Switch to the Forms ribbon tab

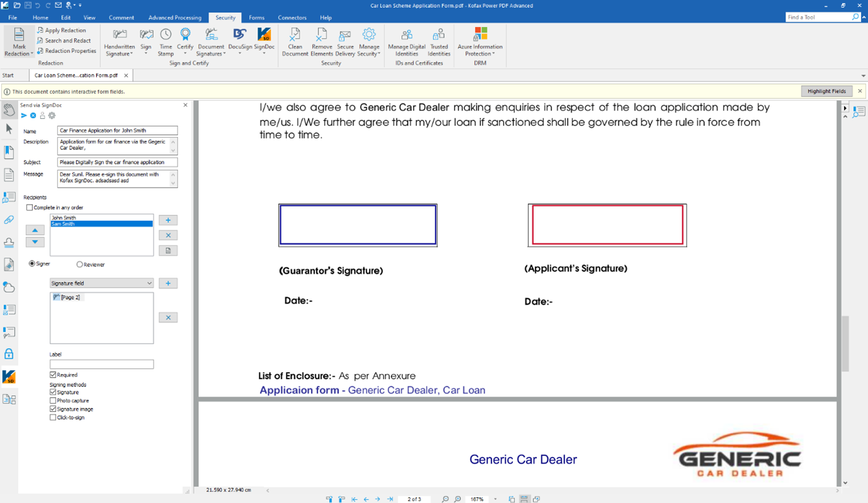[256, 18]
